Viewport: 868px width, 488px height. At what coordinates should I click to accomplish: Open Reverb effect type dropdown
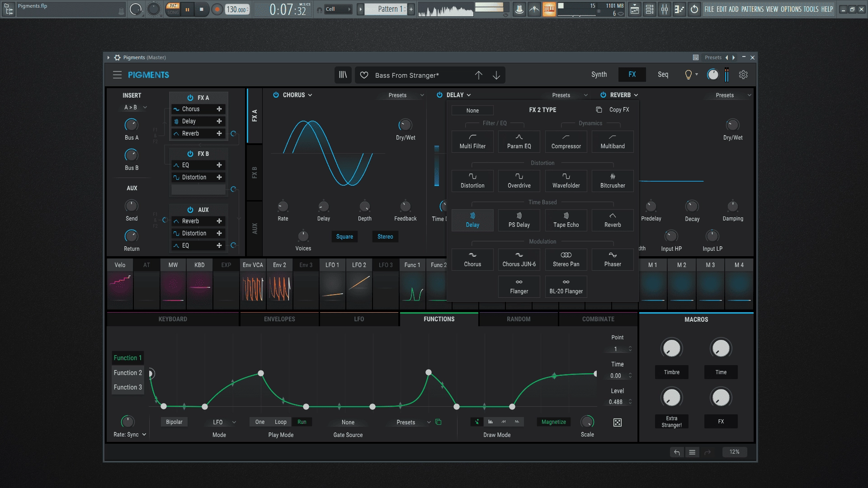(x=624, y=95)
